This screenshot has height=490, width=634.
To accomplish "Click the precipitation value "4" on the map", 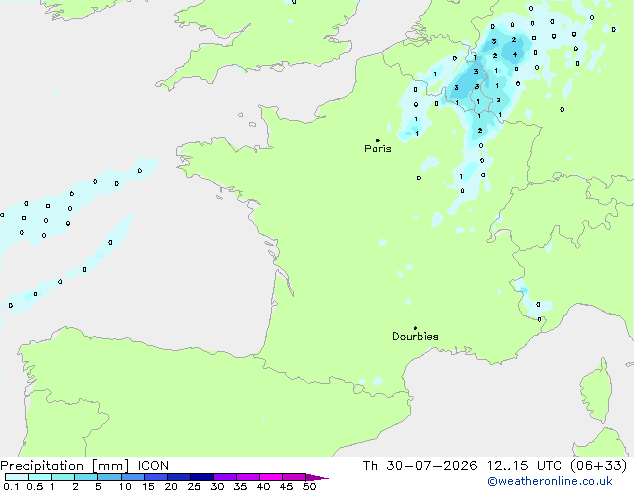I will pyautogui.click(x=515, y=55).
